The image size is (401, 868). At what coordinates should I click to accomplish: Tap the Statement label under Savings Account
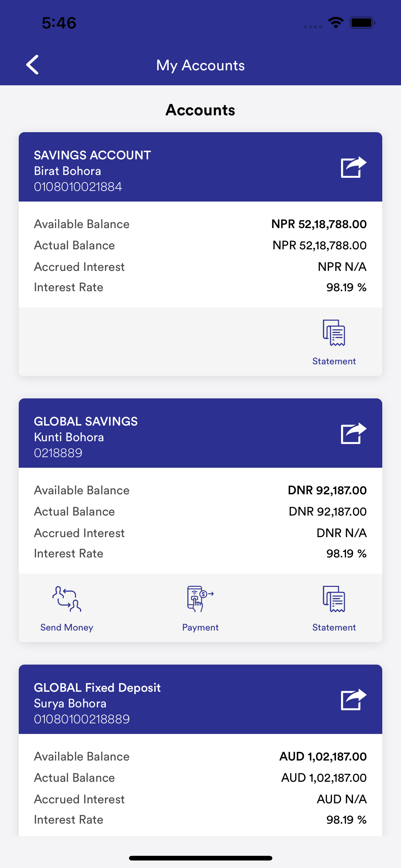pos(334,361)
